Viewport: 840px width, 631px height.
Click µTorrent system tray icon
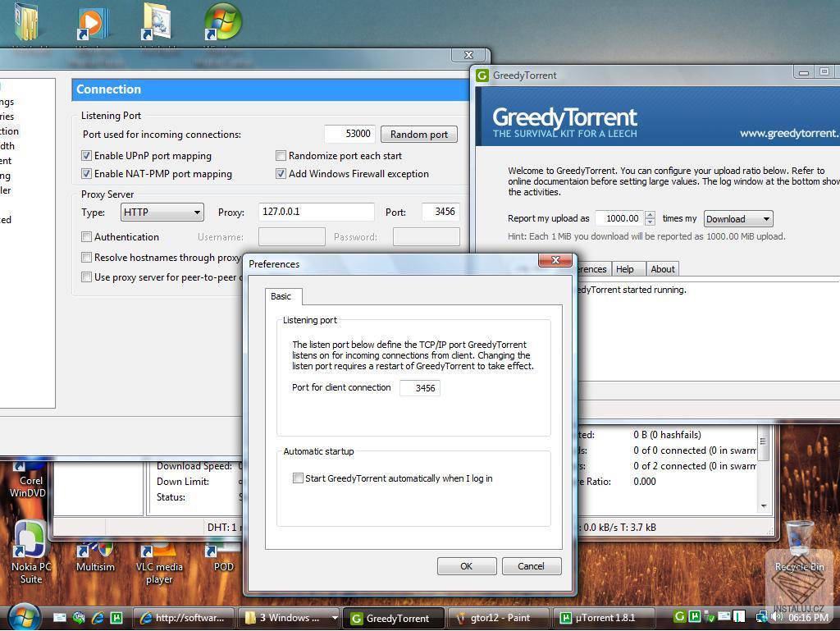point(694,616)
